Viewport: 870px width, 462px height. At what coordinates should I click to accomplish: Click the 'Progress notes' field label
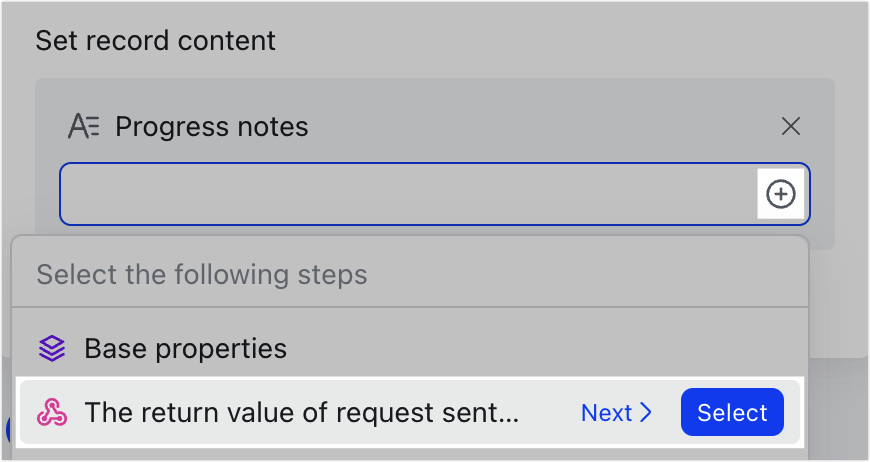point(211,126)
